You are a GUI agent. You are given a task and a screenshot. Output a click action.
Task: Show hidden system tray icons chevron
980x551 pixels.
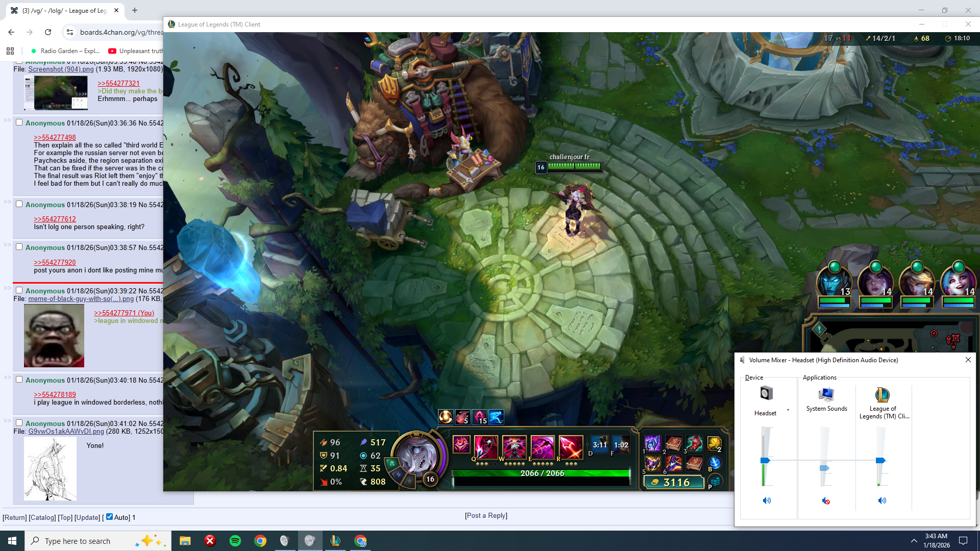pyautogui.click(x=914, y=541)
